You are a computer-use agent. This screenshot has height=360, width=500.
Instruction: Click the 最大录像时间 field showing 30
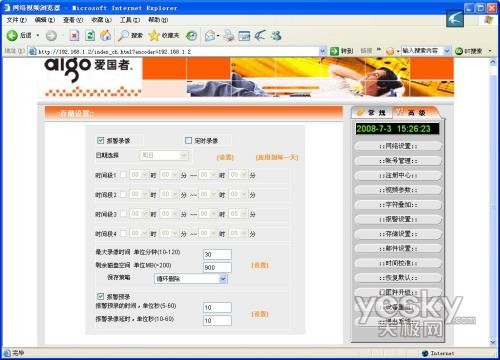coord(217,254)
